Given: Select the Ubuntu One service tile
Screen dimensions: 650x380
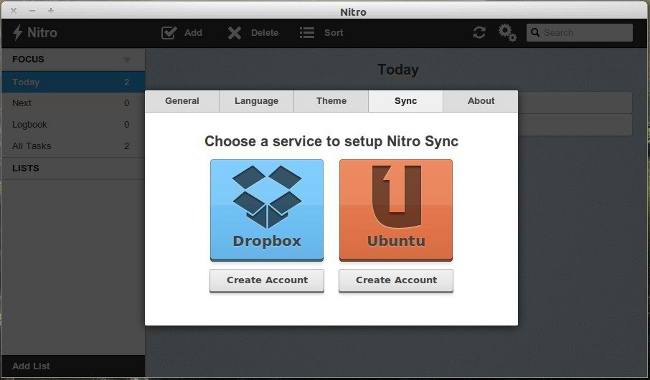Looking at the screenshot, I should point(396,211).
